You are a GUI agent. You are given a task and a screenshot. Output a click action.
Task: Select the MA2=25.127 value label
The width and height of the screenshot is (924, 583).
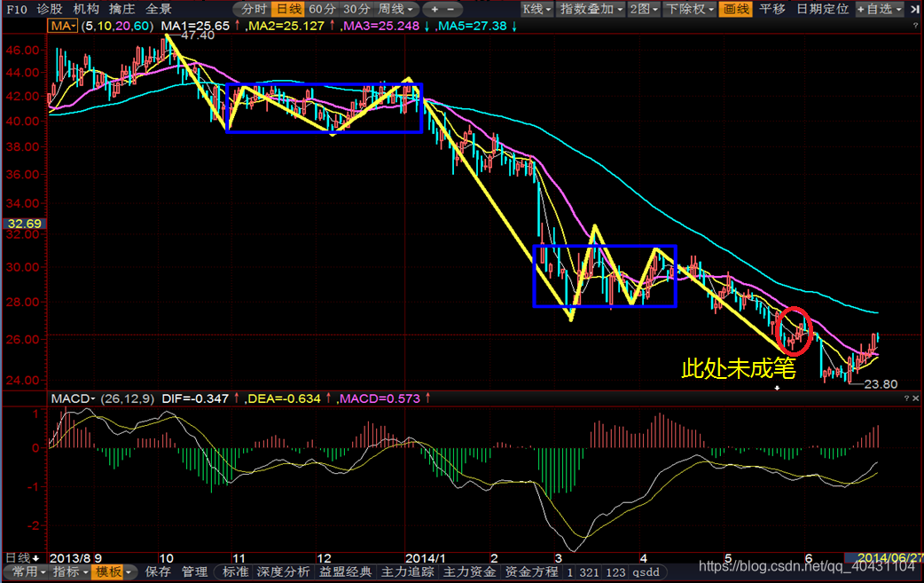point(286,26)
